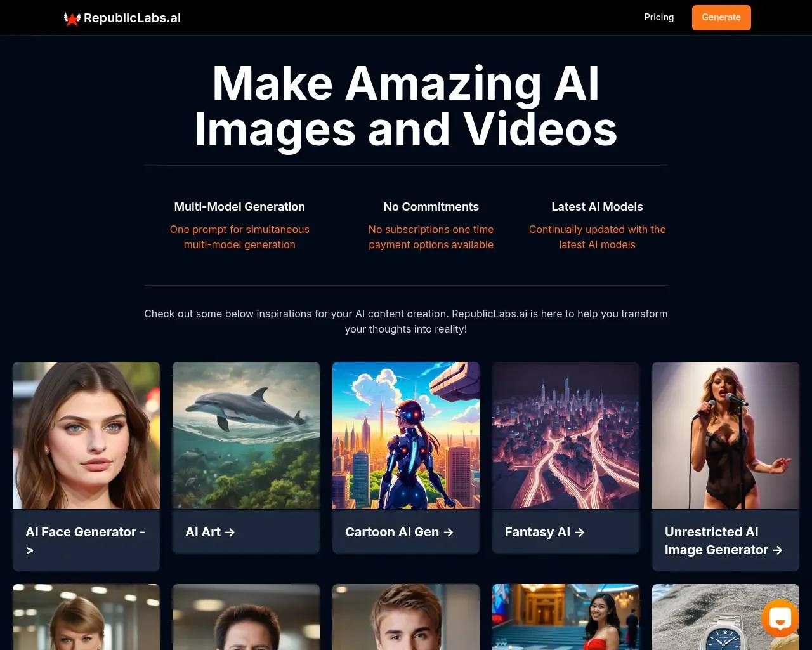
Task: Select the cartoon robot girl thumbnail
Action: pos(406,435)
